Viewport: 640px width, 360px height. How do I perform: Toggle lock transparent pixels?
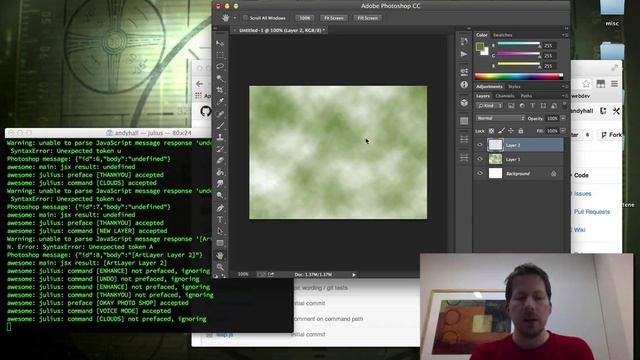coord(491,131)
